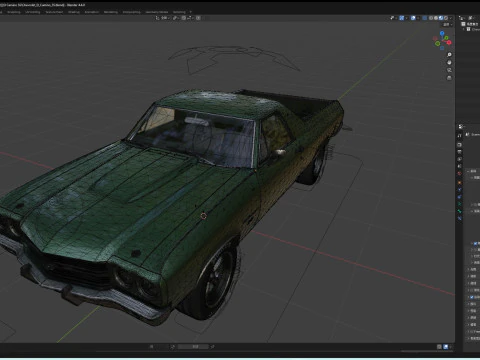The image size is (480, 360).
Task: Toggle proportional editing in viewport header
Action: click(198, 18)
